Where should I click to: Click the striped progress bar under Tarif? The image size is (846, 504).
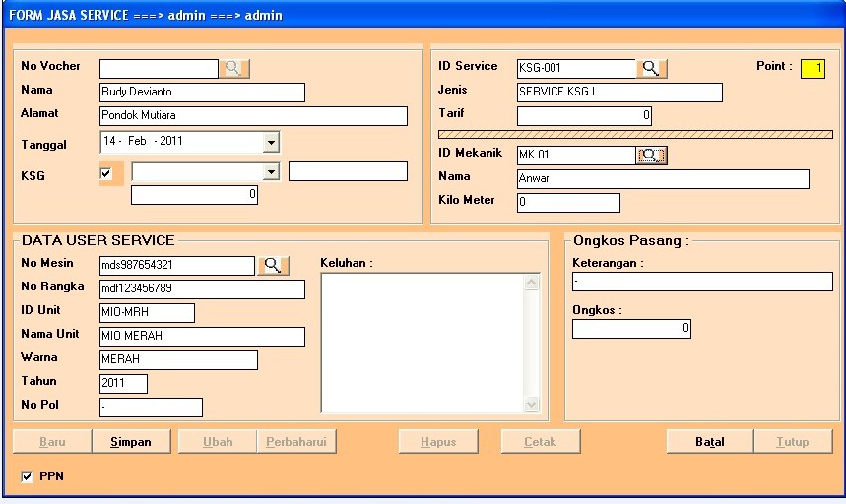coord(635,134)
